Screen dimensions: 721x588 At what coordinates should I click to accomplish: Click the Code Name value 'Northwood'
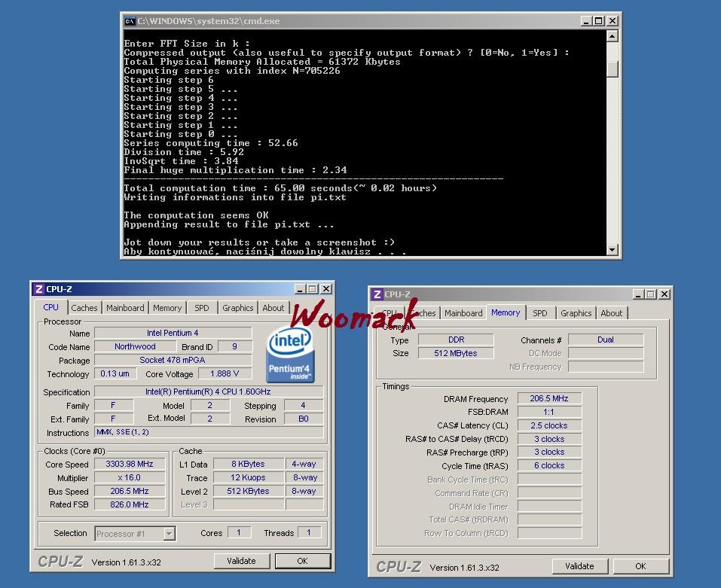click(135, 347)
